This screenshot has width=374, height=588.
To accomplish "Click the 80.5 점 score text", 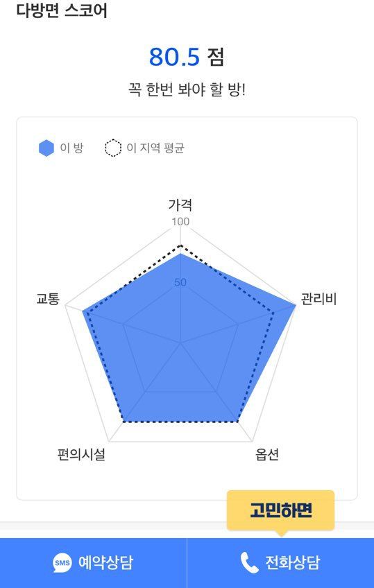I will (x=187, y=57).
